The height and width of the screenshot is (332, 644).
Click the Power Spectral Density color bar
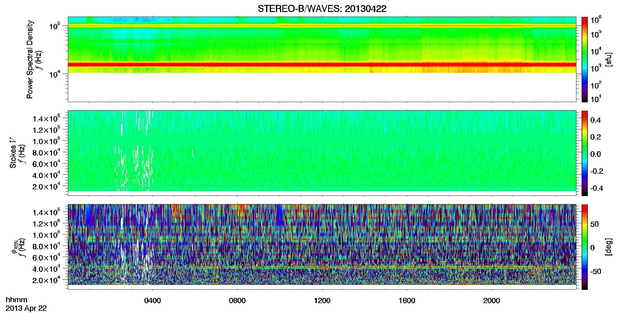tap(585, 59)
